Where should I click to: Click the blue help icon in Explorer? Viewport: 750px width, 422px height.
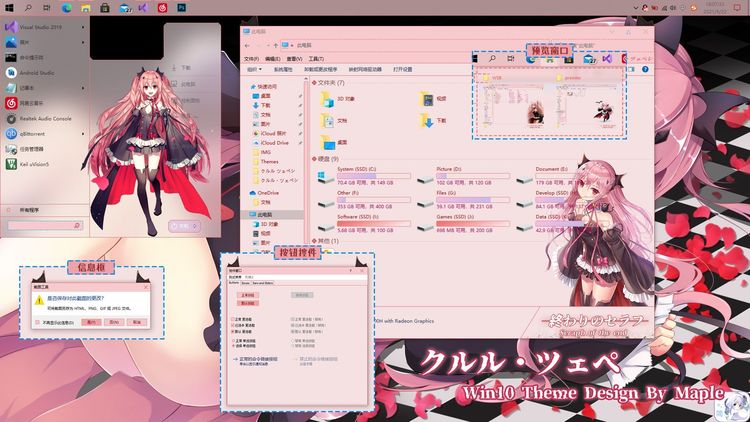pyautogui.click(x=645, y=69)
